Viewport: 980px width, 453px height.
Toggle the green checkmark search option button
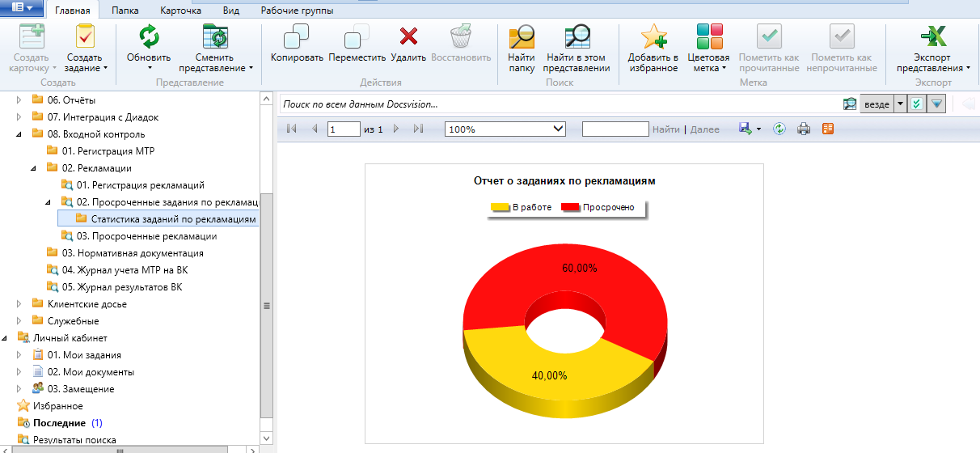pos(916,104)
